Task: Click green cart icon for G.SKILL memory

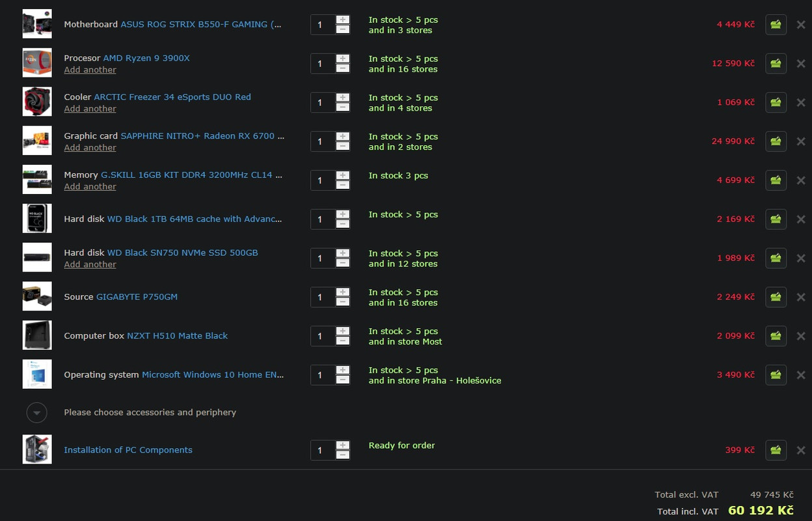Action: click(776, 180)
